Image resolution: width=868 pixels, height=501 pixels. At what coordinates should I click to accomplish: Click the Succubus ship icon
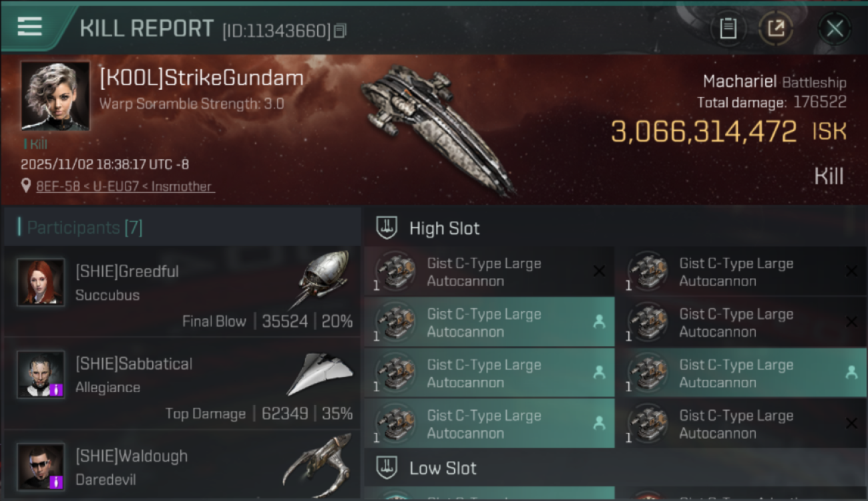pos(324,277)
